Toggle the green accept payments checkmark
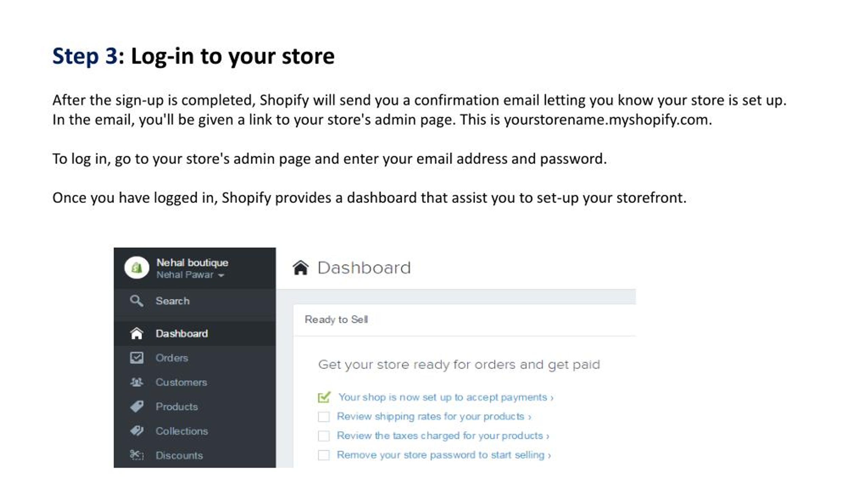868x488 pixels. [324, 397]
